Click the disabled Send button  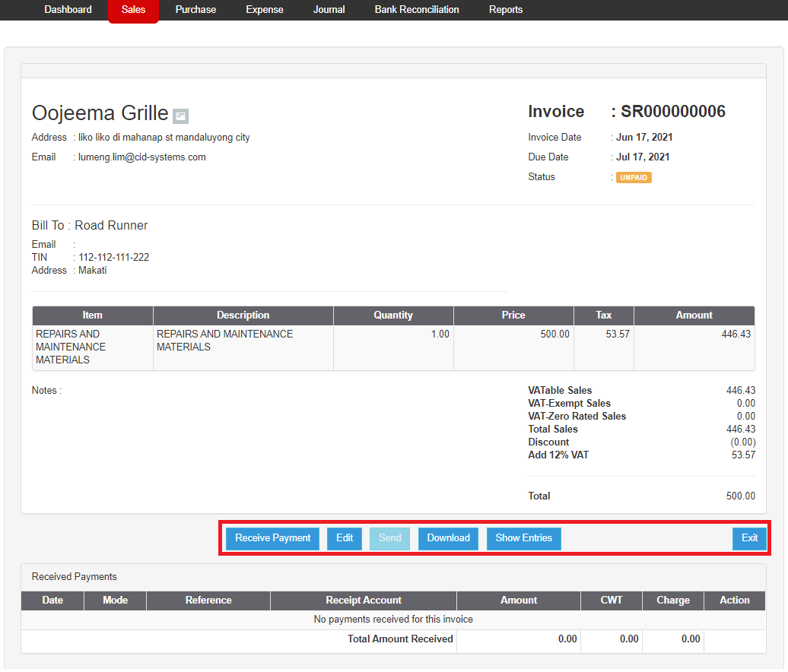point(389,538)
